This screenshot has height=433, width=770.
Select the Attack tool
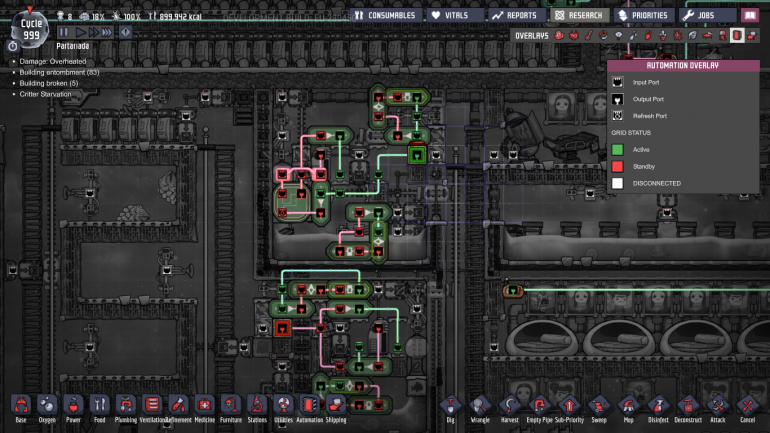[717, 408]
